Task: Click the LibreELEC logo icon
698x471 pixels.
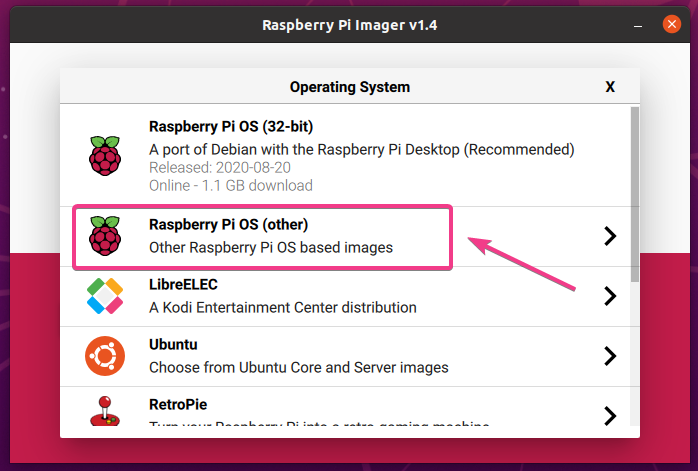Action: (x=105, y=296)
